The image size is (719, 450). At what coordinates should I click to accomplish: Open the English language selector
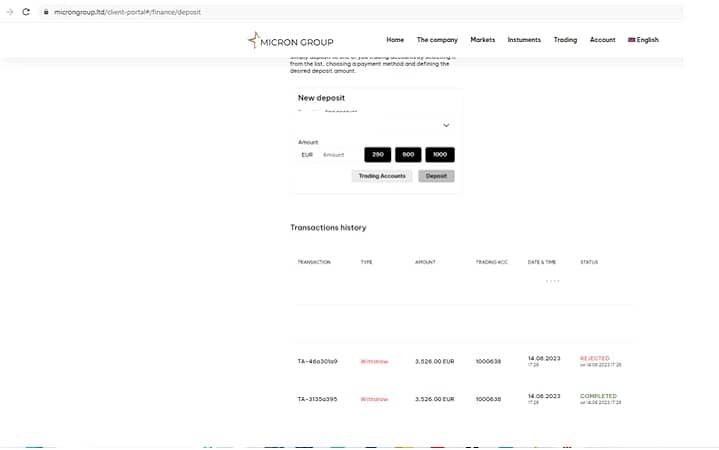643,40
